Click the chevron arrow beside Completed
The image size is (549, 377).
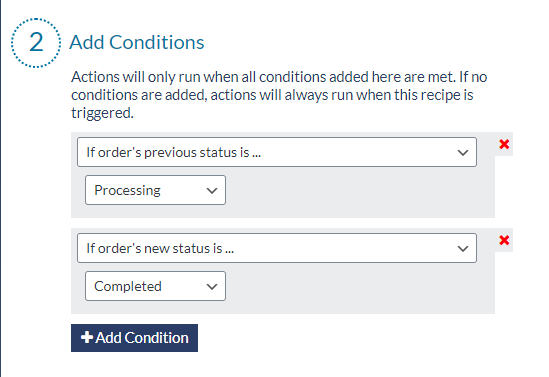(211, 287)
